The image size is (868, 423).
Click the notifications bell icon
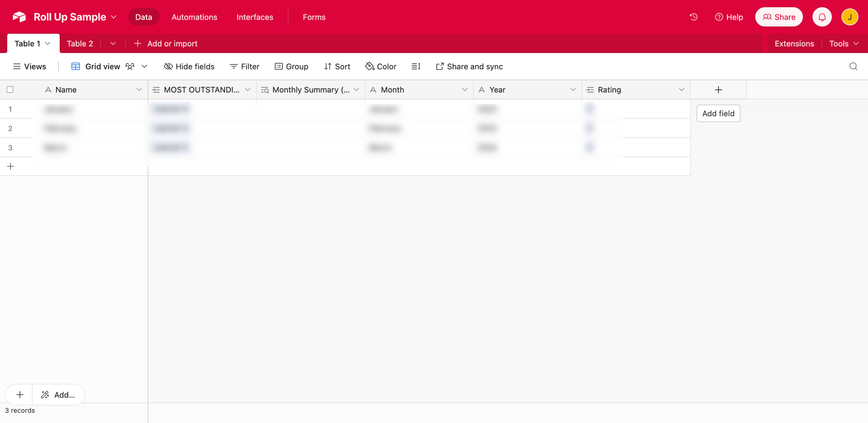[822, 17]
